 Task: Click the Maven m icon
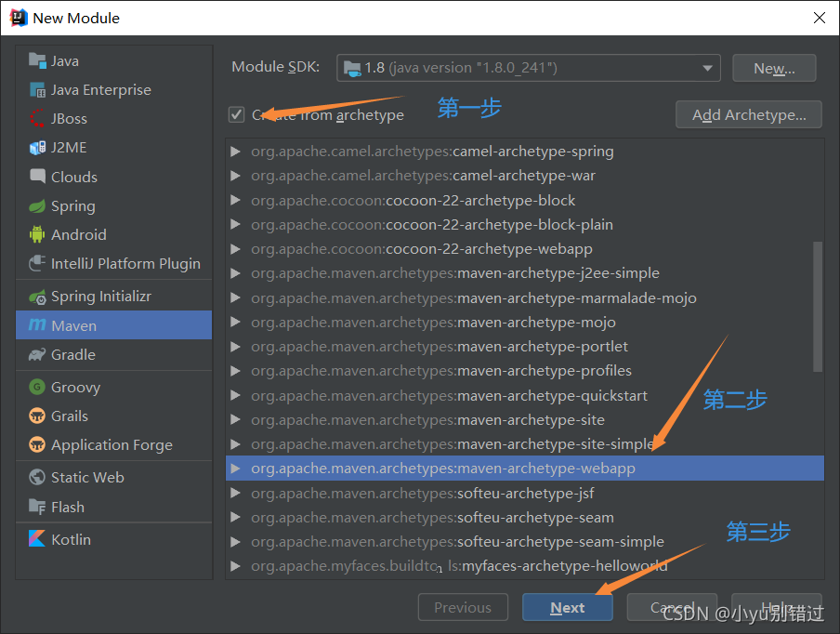click(37, 324)
